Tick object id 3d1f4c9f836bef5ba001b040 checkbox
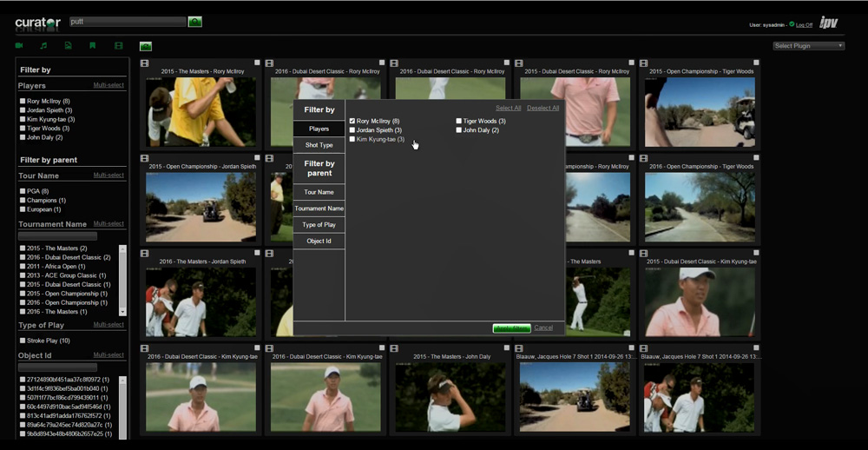 pyautogui.click(x=23, y=388)
